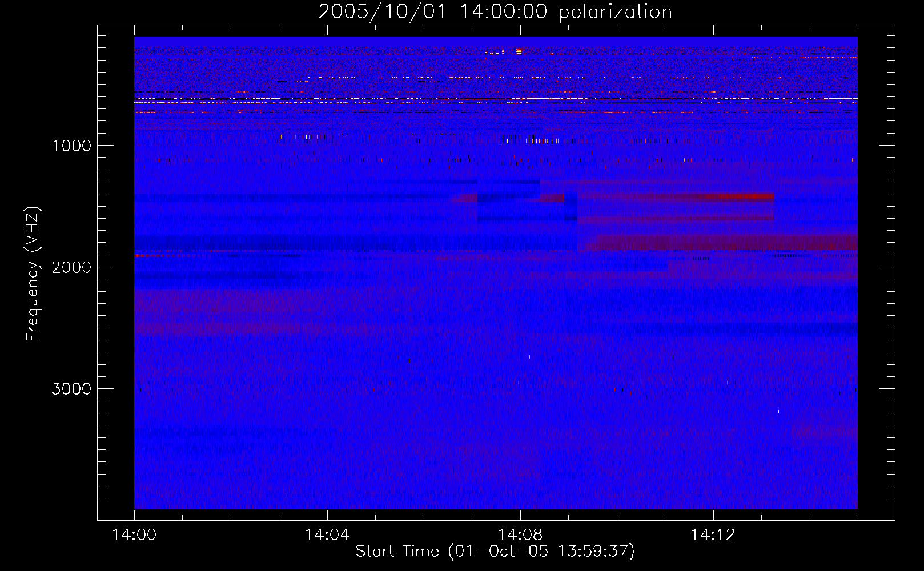Click the "Frequency (MHZ)" axis label
The image size is (924, 571).
(33, 274)
